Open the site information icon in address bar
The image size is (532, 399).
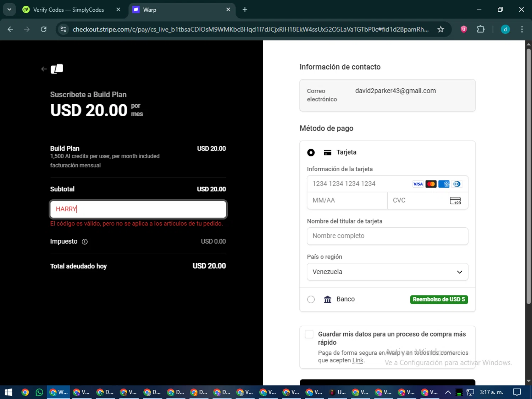[63, 29]
